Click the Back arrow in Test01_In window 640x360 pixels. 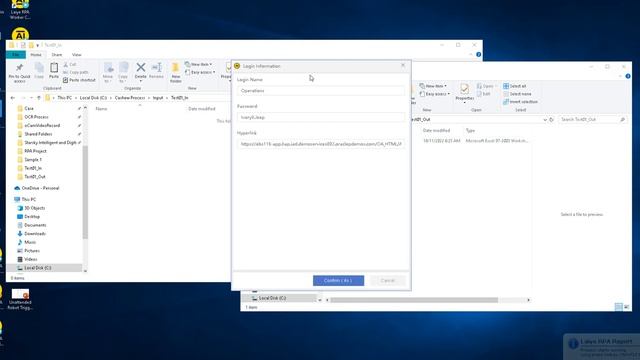[x=13, y=98]
